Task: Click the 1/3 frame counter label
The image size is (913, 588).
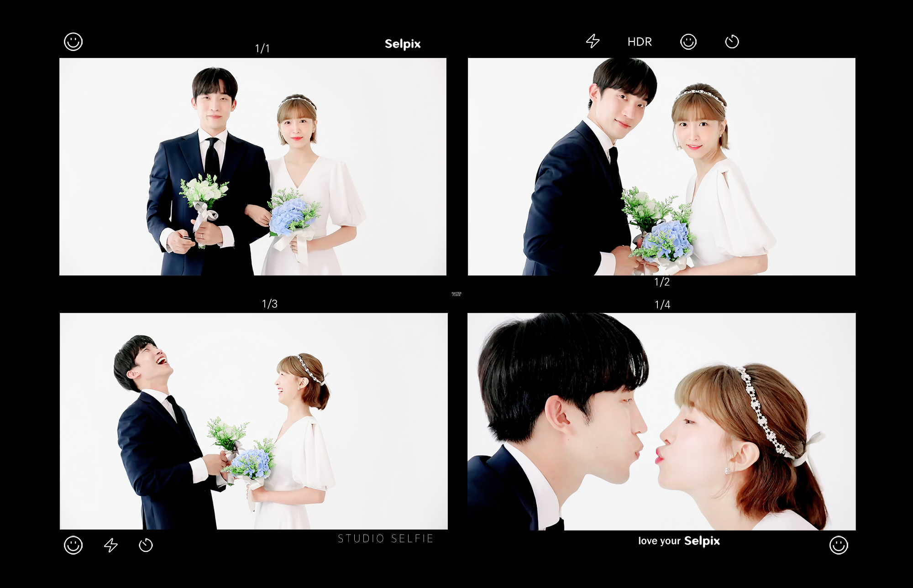Action: pyautogui.click(x=269, y=304)
